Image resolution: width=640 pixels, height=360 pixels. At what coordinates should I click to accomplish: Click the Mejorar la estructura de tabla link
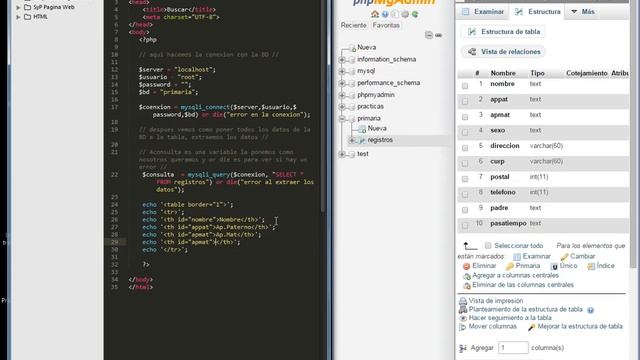pyautogui.click(x=580, y=327)
